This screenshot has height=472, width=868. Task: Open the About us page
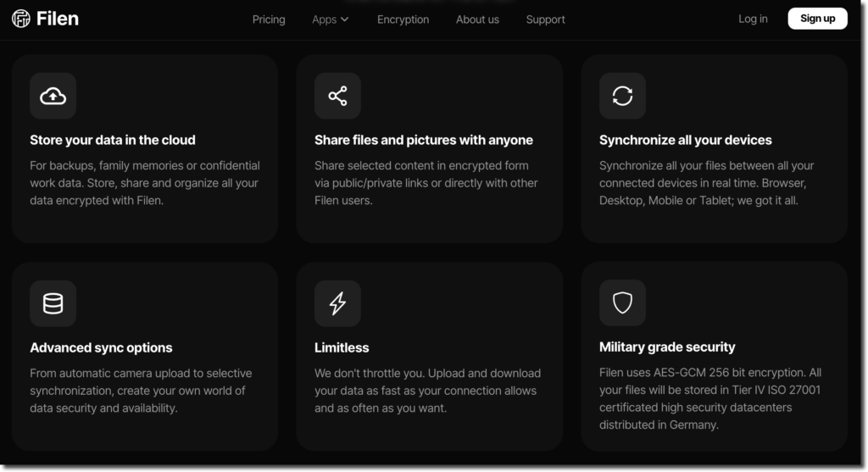477,19
